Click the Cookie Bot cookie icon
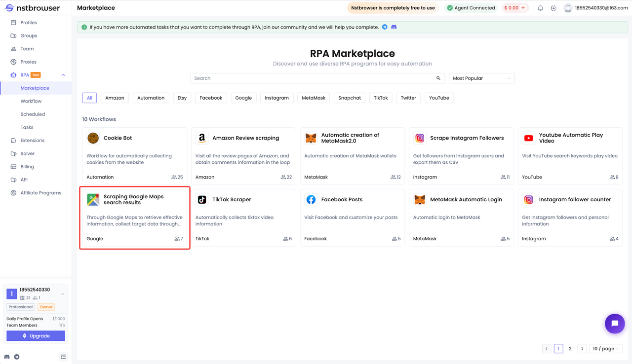The width and height of the screenshot is (632, 364). point(93,138)
